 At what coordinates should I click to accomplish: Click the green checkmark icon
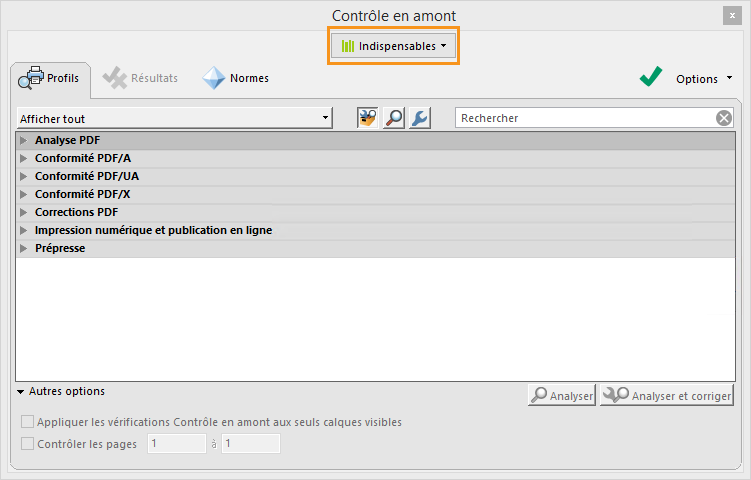click(x=651, y=77)
